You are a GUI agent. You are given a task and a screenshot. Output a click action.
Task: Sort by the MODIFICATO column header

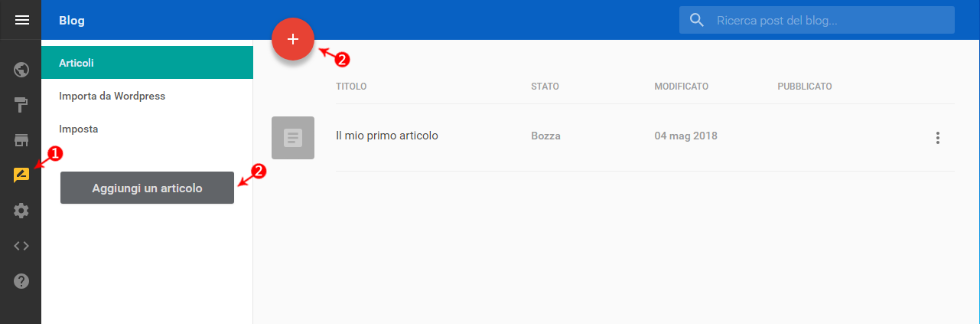coord(682,86)
